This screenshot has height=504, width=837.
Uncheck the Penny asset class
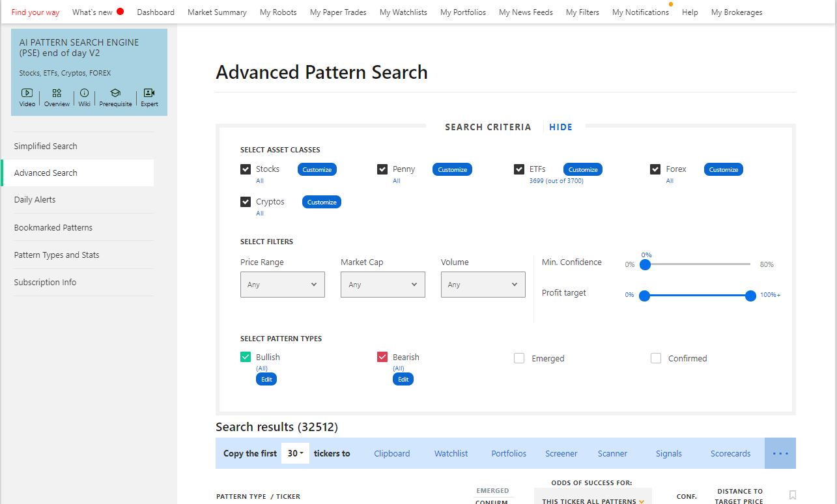pos(382,169)
